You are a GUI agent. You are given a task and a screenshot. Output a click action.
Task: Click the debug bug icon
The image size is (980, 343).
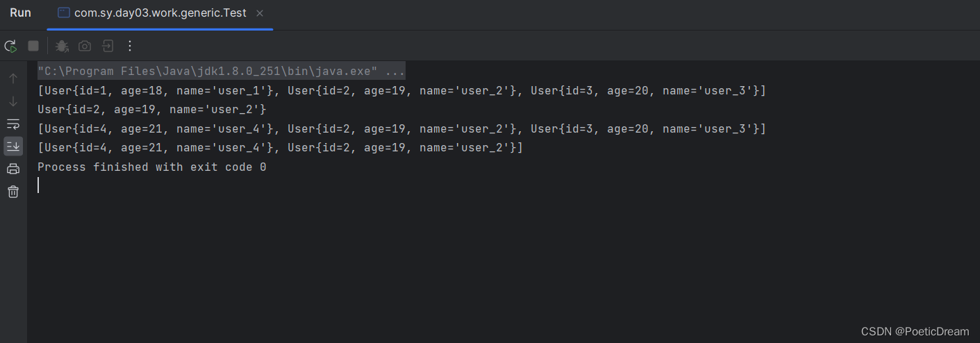tap(62, 46)
